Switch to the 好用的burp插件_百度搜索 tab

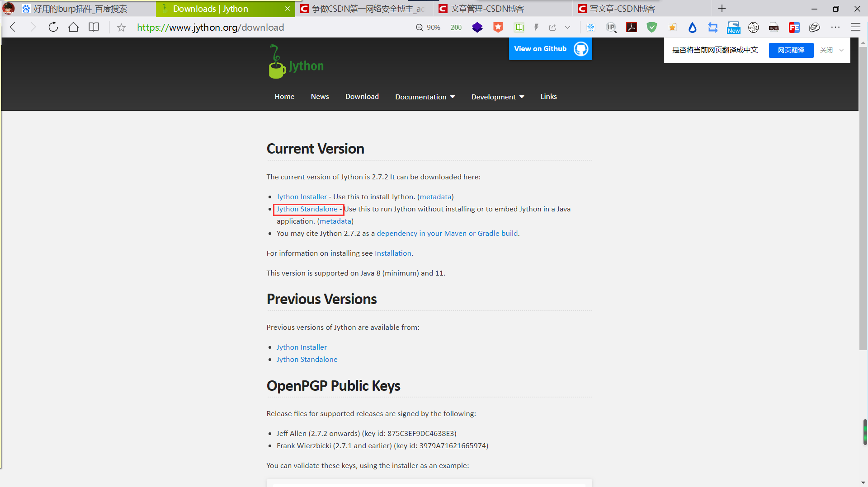pos(80,9)
